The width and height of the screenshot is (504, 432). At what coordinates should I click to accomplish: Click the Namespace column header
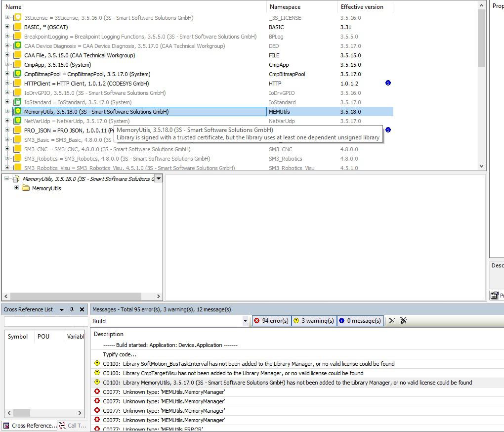pyautogui.click(x=285, y=7)
